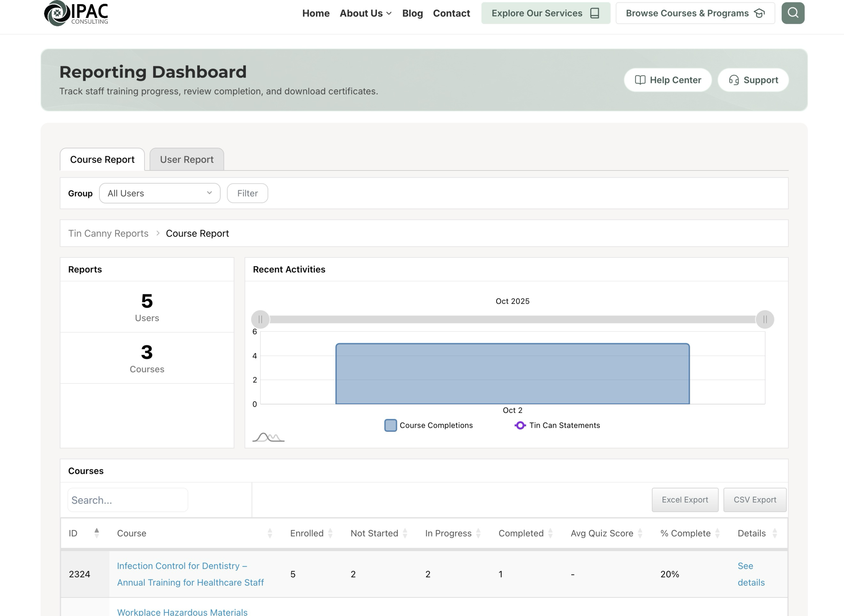This screenshot has width=844, height=616.
Task: Sort by Not Started column arrows
Action: click(x=405, y=533)
